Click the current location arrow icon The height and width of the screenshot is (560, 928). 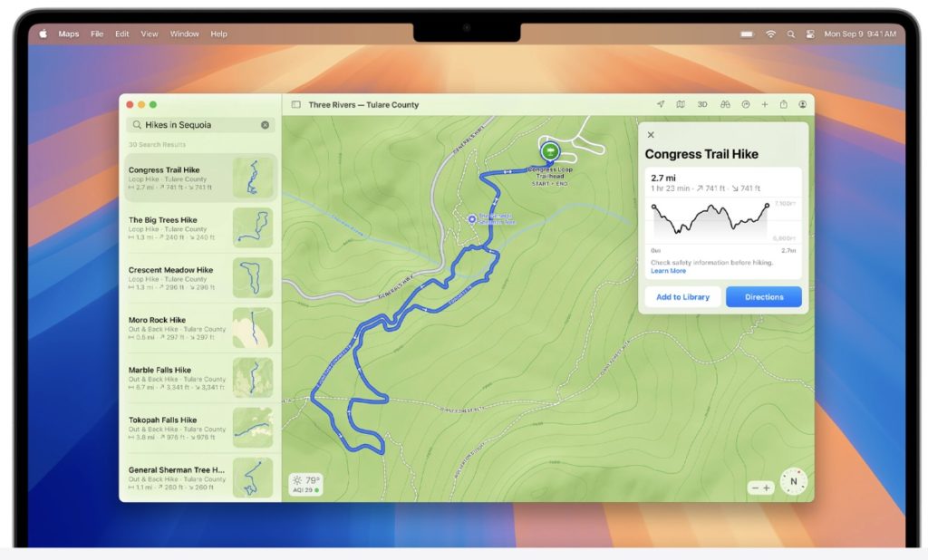point(661,105)
